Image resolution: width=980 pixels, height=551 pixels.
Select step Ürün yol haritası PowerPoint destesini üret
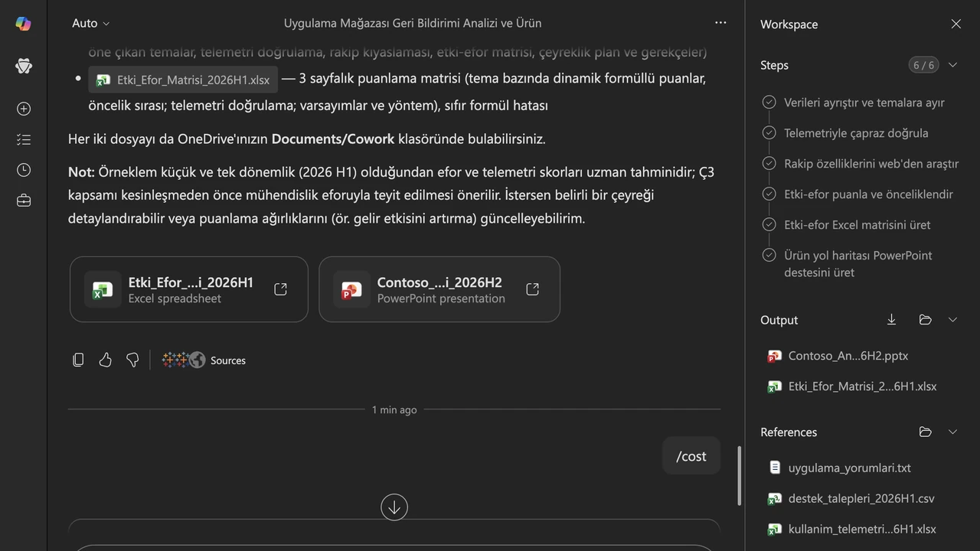tap(858, 264)
